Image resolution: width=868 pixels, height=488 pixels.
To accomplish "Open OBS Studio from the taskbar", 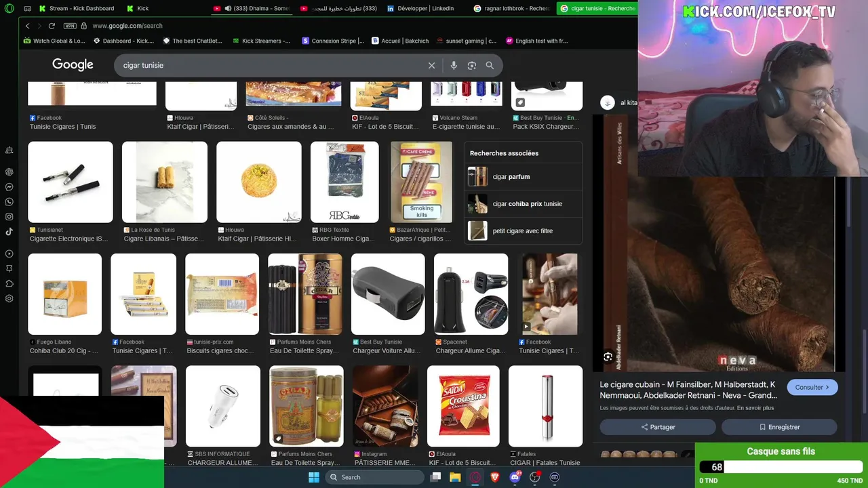I will (x=534, y=477).
